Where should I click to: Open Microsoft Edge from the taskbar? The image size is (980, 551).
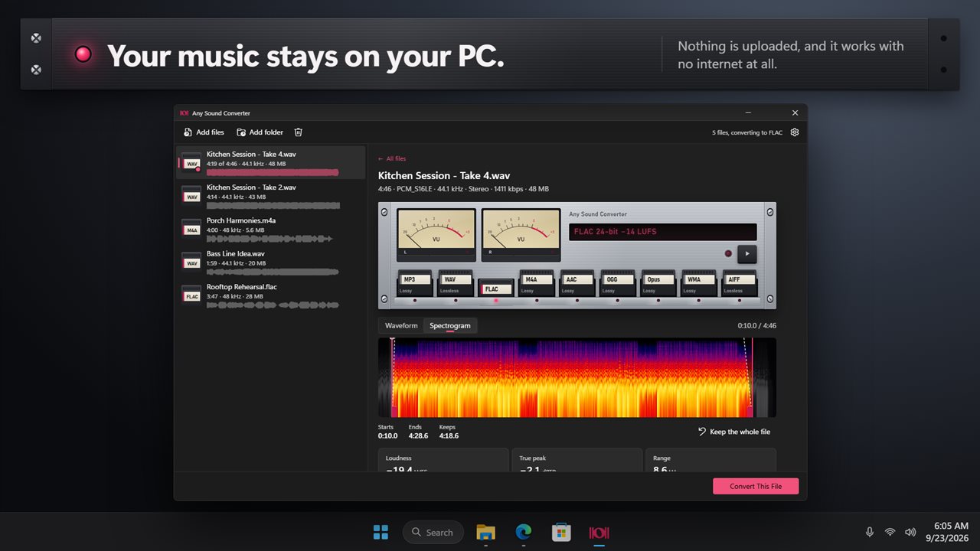click(524, 532)
